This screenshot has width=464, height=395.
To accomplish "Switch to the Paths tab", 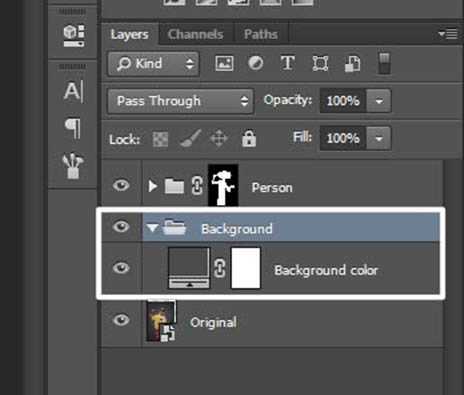I will pos(261,34).
